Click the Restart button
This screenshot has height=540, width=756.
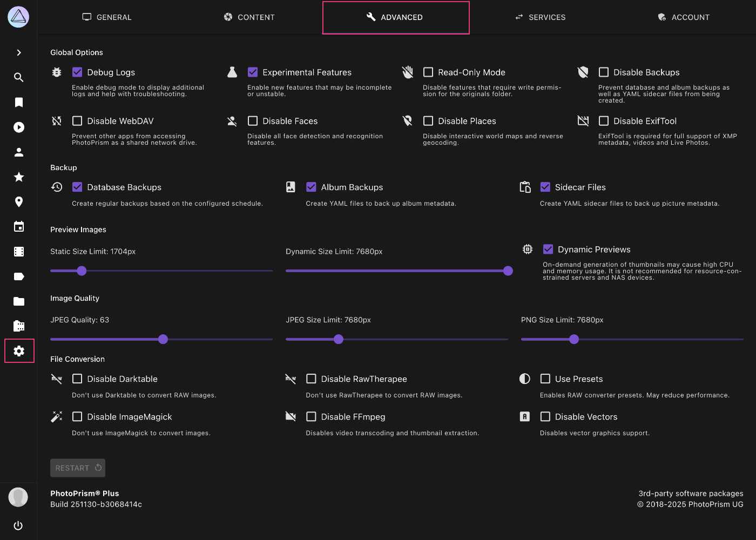pos(78,468)
